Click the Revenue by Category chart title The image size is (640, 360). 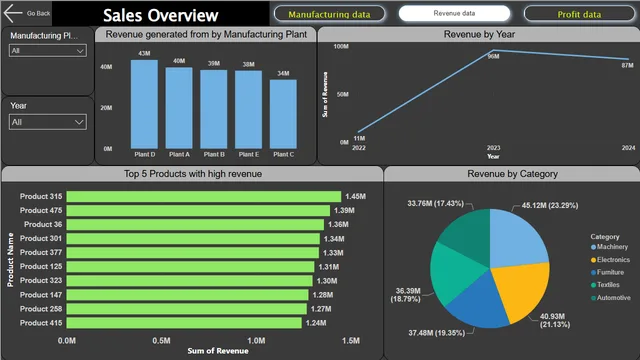pos(512,174)
